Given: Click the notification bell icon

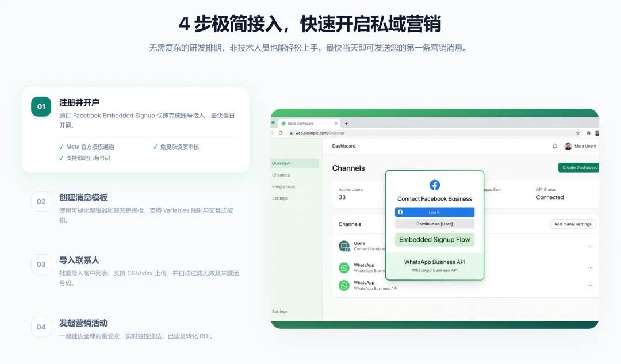Looking at the screenshot, I should point(555,146).
